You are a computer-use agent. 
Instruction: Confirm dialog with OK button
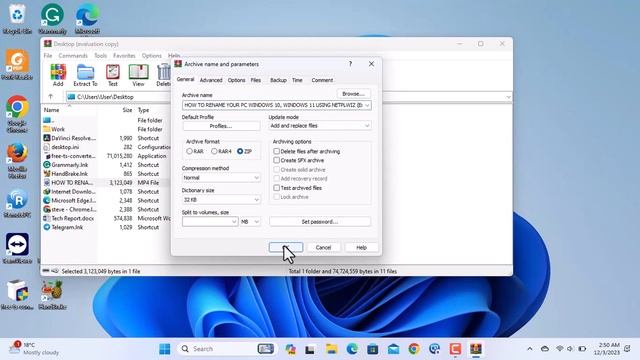[286, 247]
